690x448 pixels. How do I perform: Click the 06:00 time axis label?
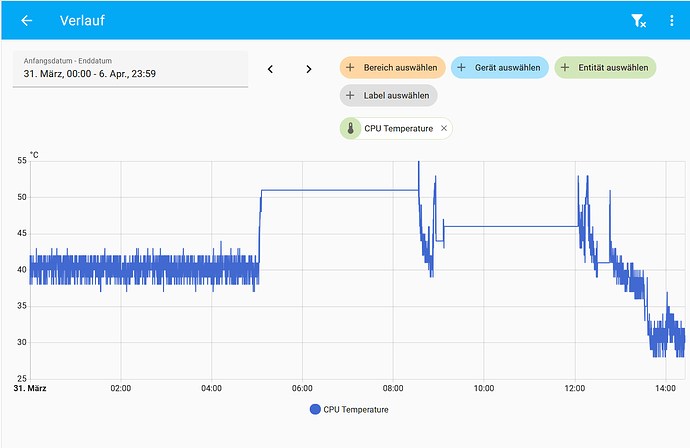[302, 388]
